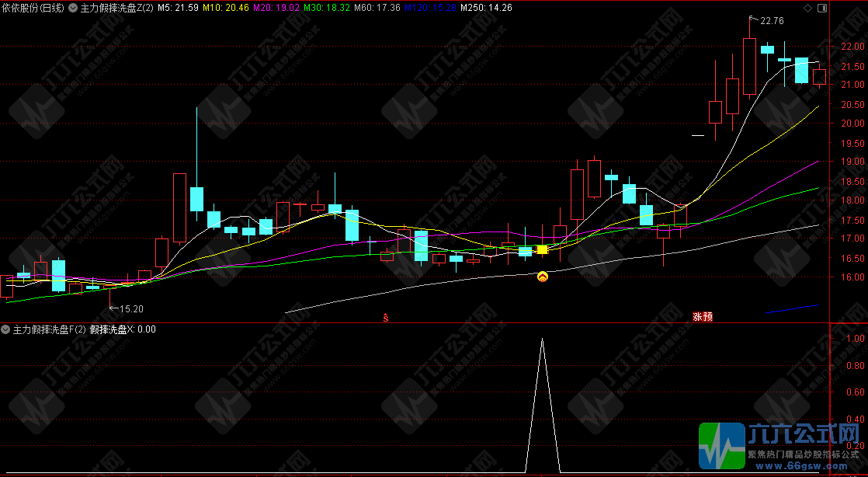Viewport: 868px width, 477px height.
Task: Click the diamond icon at chart top-right
Action: click(807, 8)
